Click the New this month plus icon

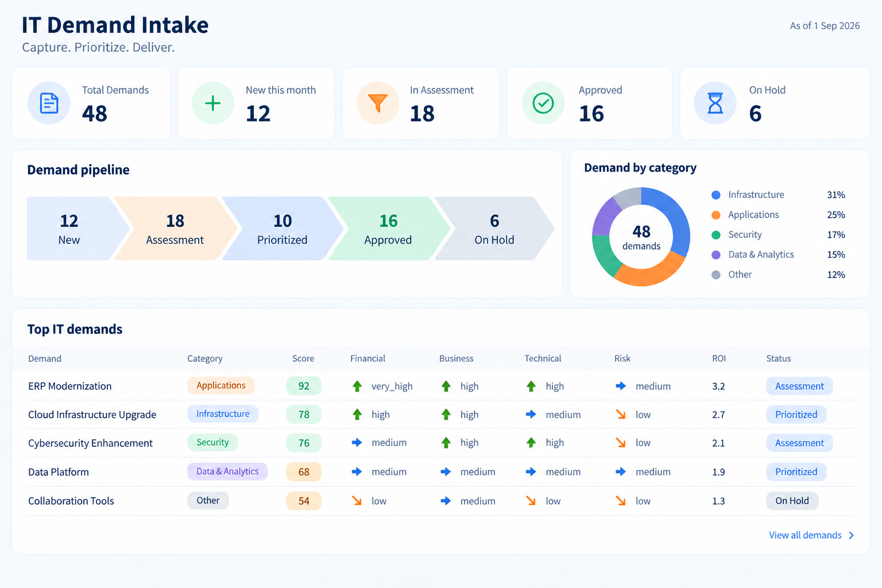[x=213, y=103]
